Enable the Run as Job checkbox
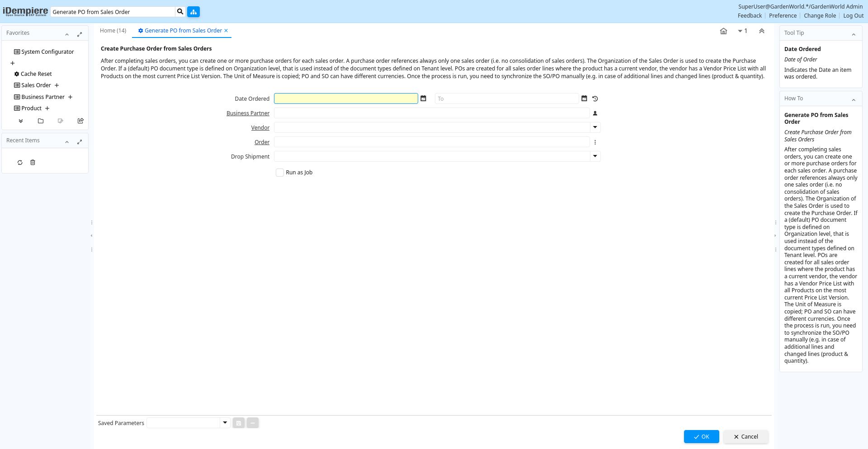This screenshot has height=449, width=868. (x=280, y=173)
